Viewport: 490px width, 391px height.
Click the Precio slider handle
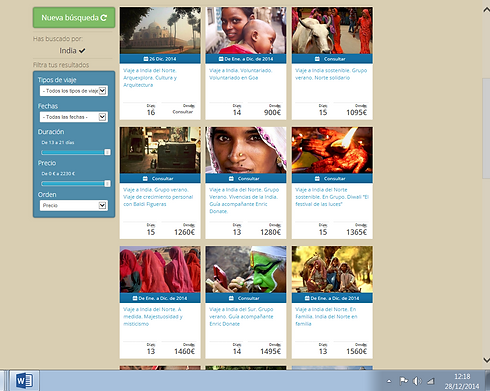[x=107, y=184]
